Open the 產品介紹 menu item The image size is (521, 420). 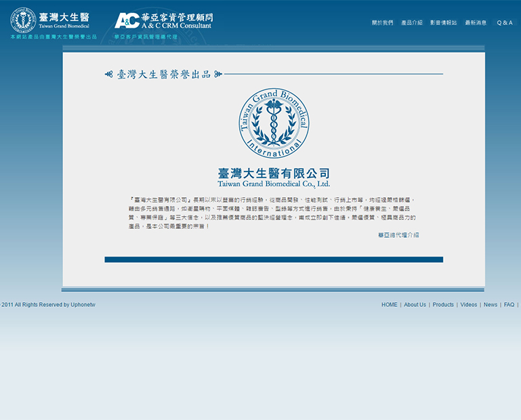pos(412,22)
